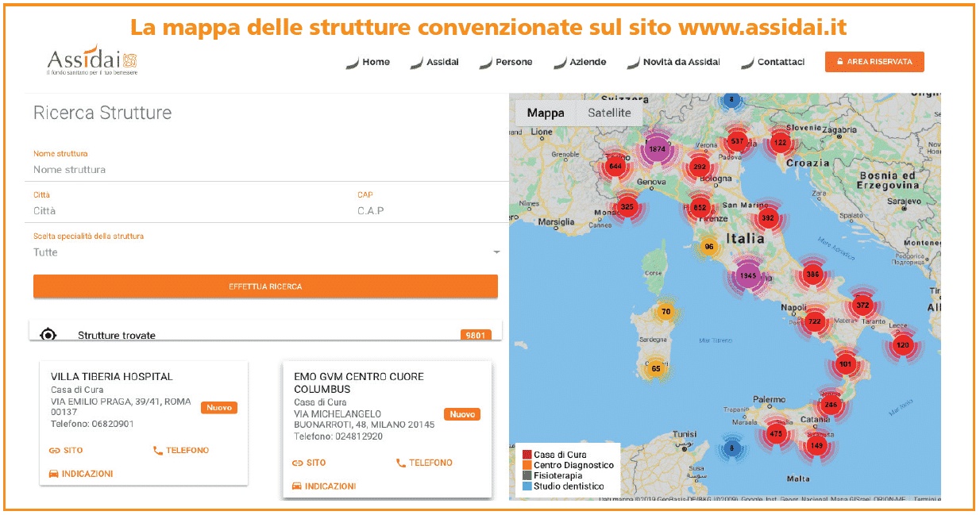
Task: Click the Effettua Ricerca button
Action: click(265, 286)
